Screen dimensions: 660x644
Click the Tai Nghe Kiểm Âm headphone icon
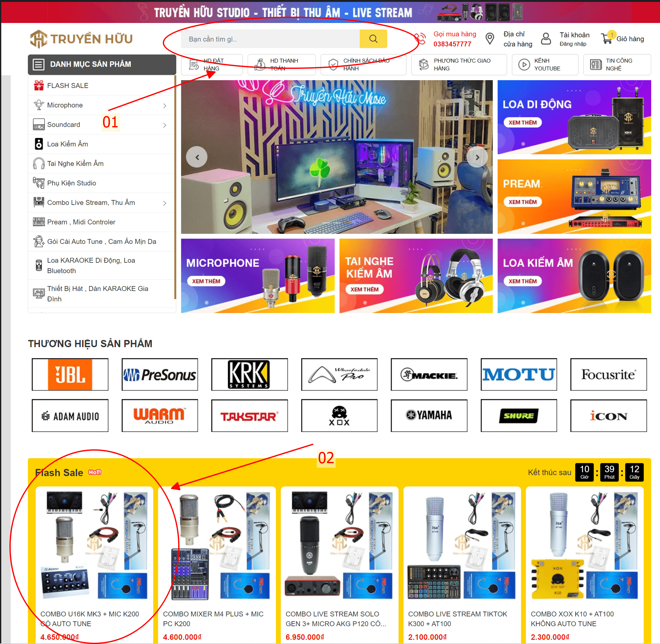click(39, 164)
